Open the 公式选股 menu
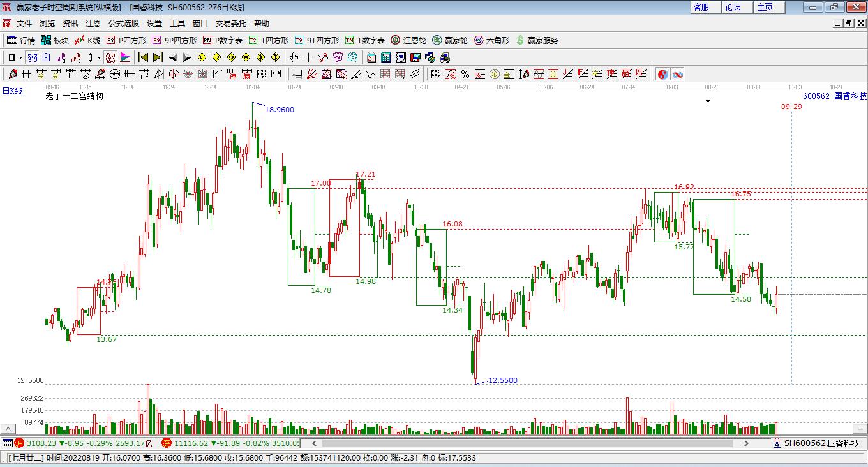The image size is (868, 467). pyautogui.click(x=124, y=23)
